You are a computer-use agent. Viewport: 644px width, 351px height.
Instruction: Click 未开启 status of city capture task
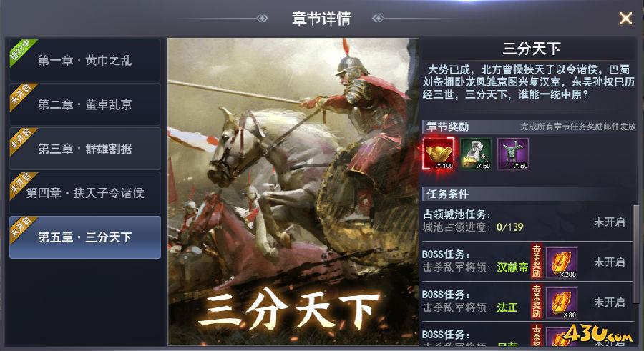pyautogui.click(x=610, y=222)
